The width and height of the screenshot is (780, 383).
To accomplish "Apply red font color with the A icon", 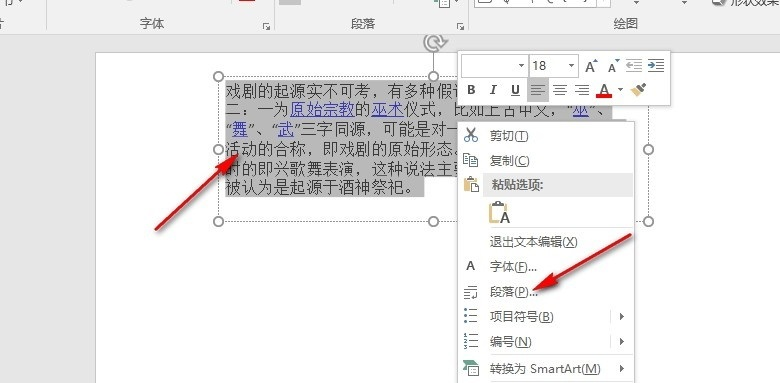I will 604,90.
